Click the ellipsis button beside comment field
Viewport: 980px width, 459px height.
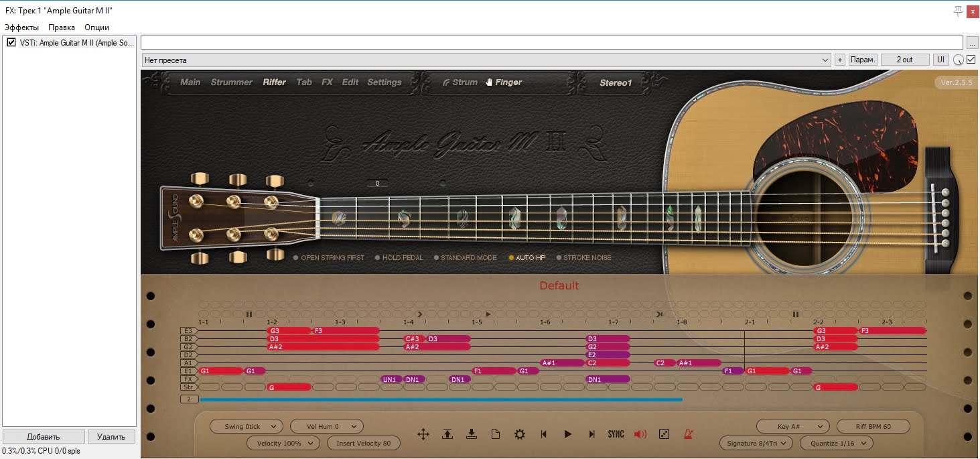click(x=972, y=42)
